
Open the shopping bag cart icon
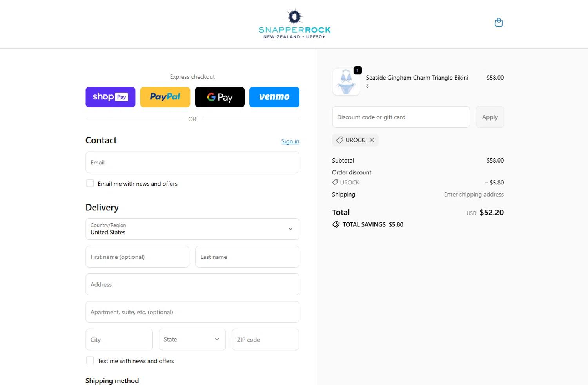pos(499,22)
